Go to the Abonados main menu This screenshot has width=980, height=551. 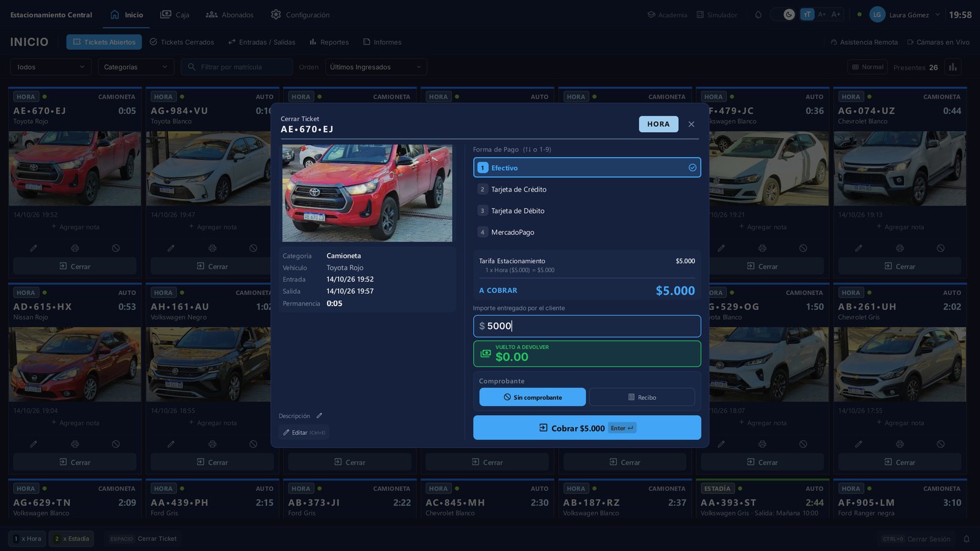[230, 15]
